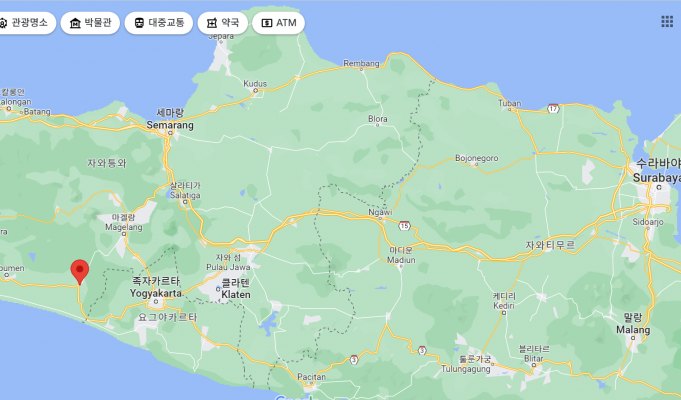Open the Google apps grid menu
681x400 pixels.
pyautogui.click(x=667, y=21)
